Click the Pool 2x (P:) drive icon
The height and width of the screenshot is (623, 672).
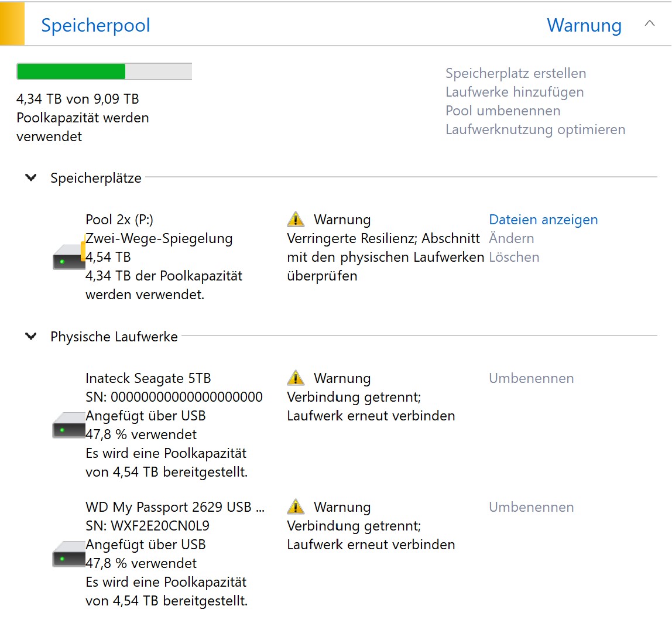[x=69, y=256]
